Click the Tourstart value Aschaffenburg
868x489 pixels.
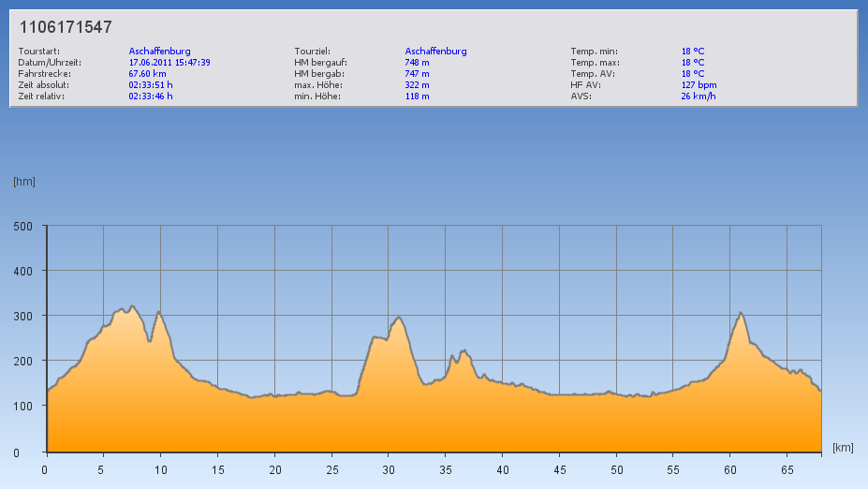[x=160, y=52]
